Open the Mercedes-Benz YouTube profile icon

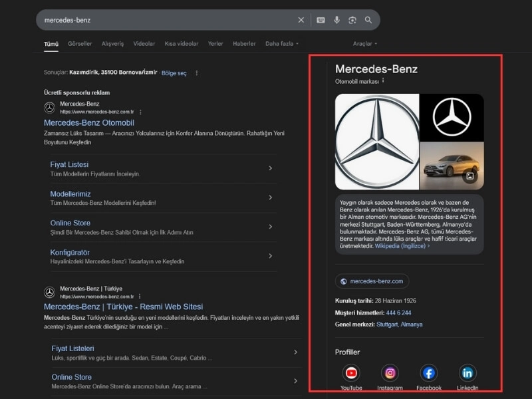tap(351, 373)
